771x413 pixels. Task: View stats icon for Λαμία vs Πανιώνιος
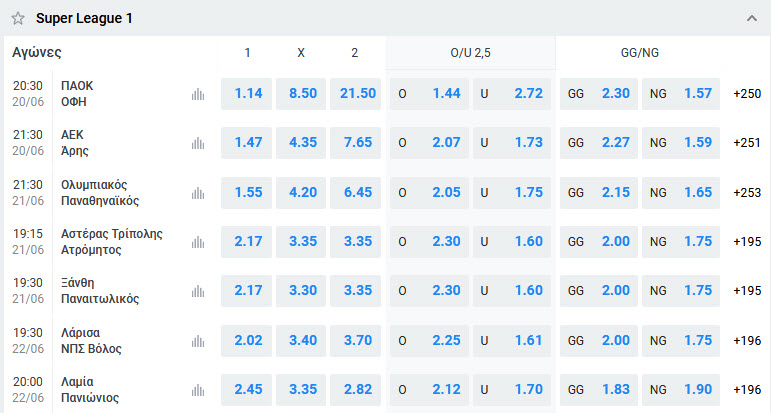point(198,390)
